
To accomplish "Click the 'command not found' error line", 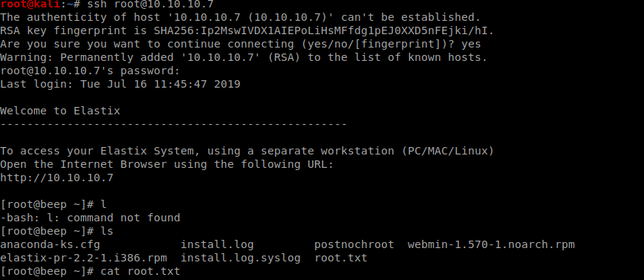I will [x=90, y=218].
